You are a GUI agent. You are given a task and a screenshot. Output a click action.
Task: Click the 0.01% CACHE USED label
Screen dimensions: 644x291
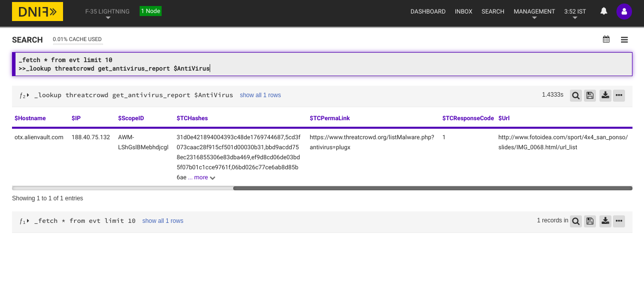[78, 40]
